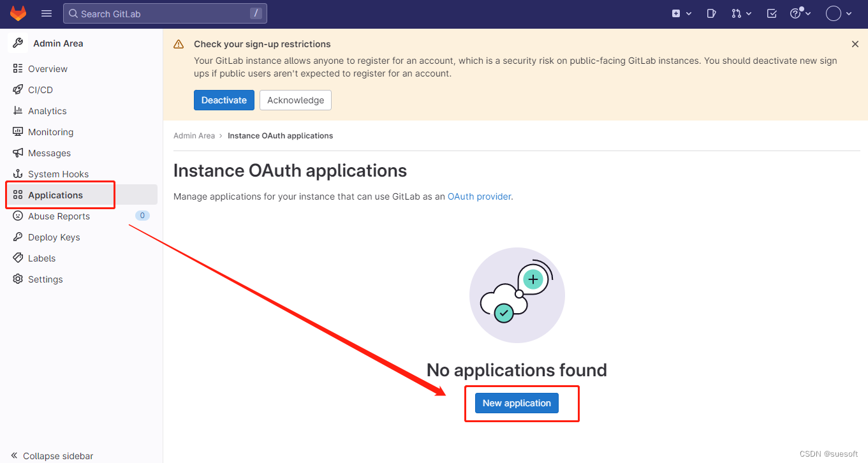Expand the help menu dropdown arrow
This screenshot has height=463, width=868.
808,13
